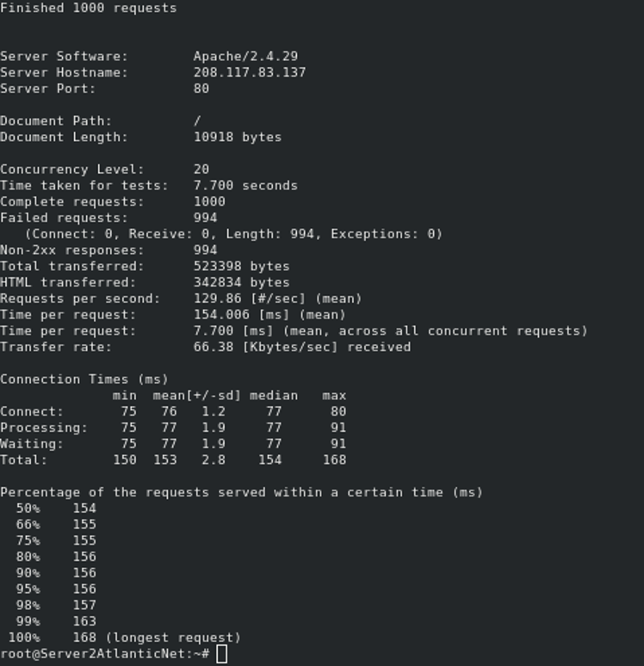Click the Failed requests 994 value
This screenshot has height=666, width=644.
pyautogui.click(x=205, y=218)
